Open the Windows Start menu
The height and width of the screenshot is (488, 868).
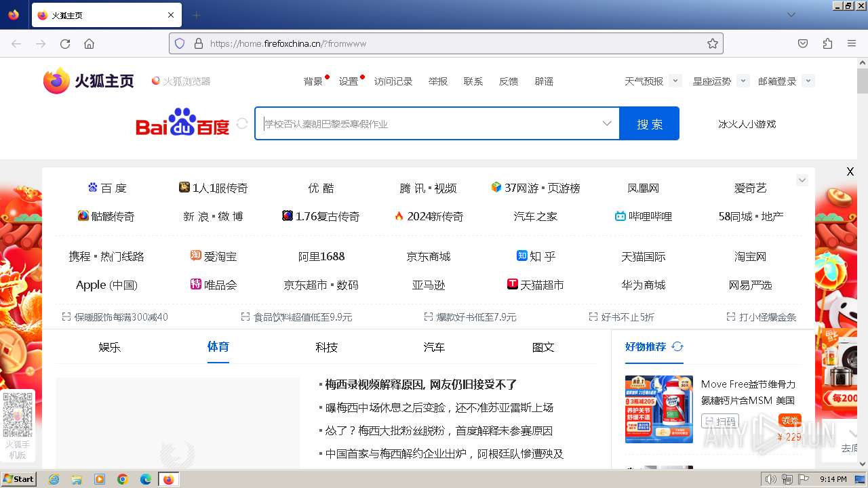[x=19, y=479]
